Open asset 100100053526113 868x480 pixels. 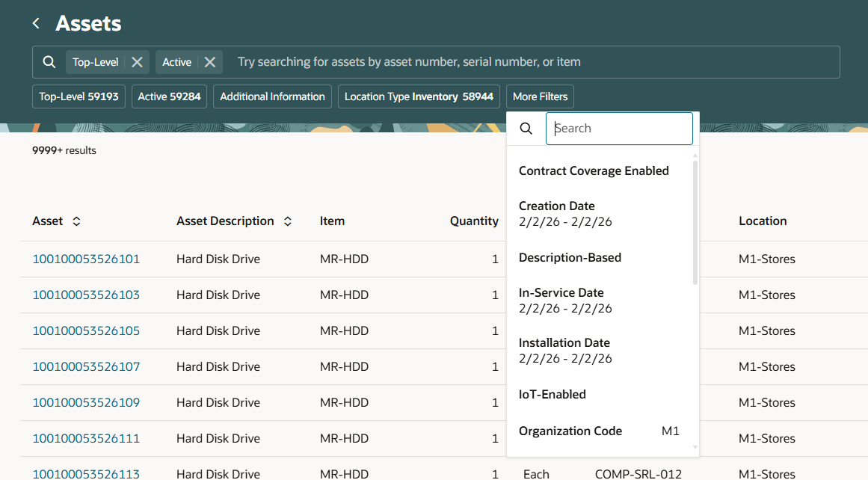[x=86, y=474]
